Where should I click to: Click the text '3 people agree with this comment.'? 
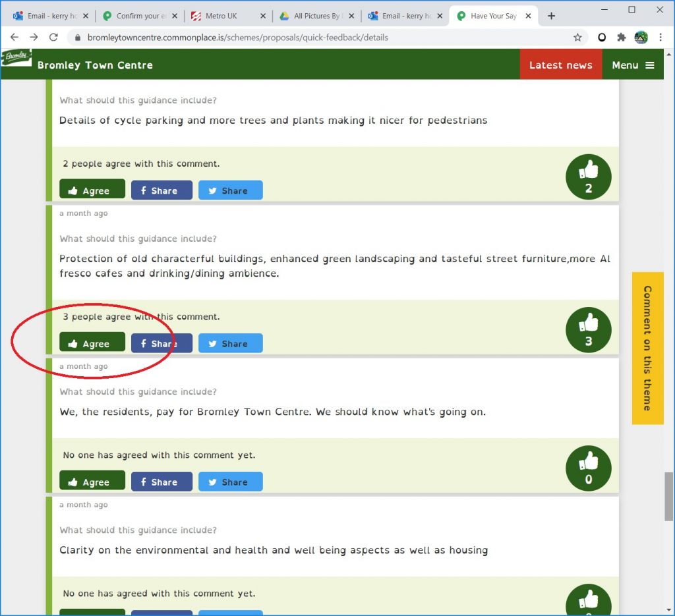point(141,317)
